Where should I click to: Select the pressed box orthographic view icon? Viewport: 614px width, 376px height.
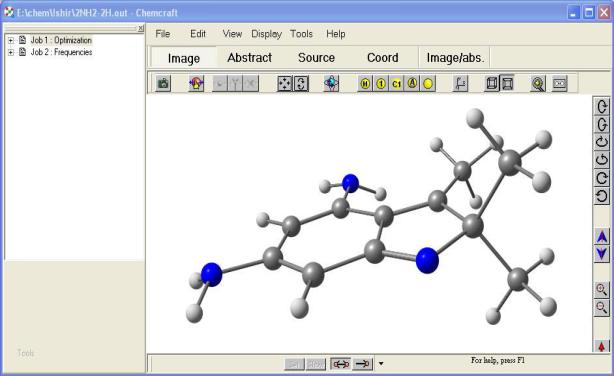(x=507, y=83)
